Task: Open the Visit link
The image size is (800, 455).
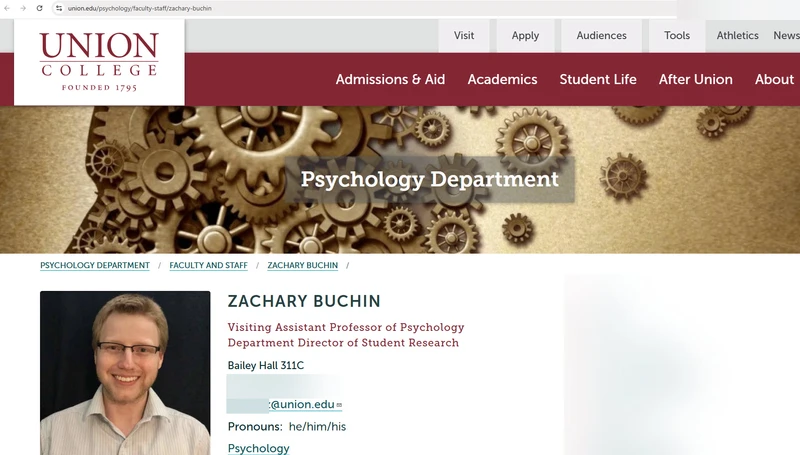Action: click(464, 36)
